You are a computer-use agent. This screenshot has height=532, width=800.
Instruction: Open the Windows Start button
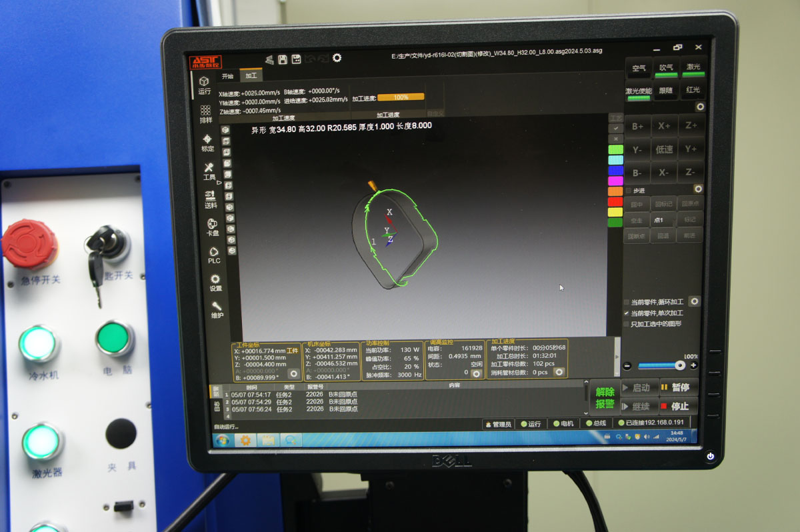[223, 440]
